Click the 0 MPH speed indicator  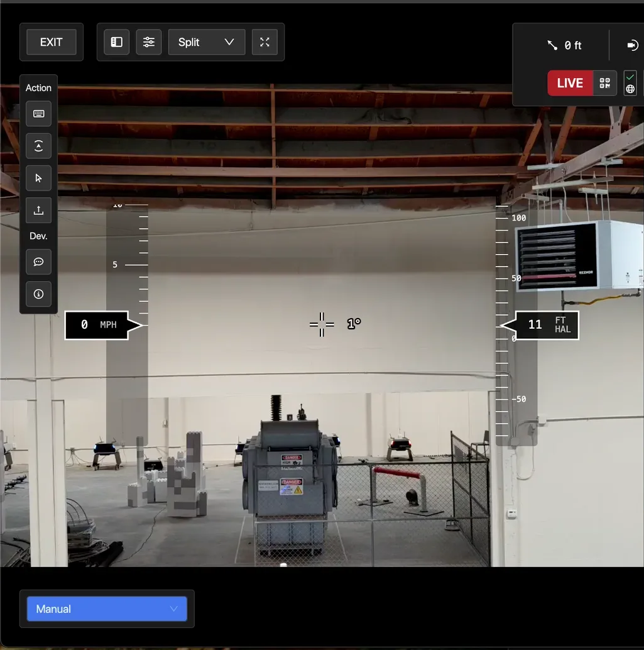(x=98, y=325)
